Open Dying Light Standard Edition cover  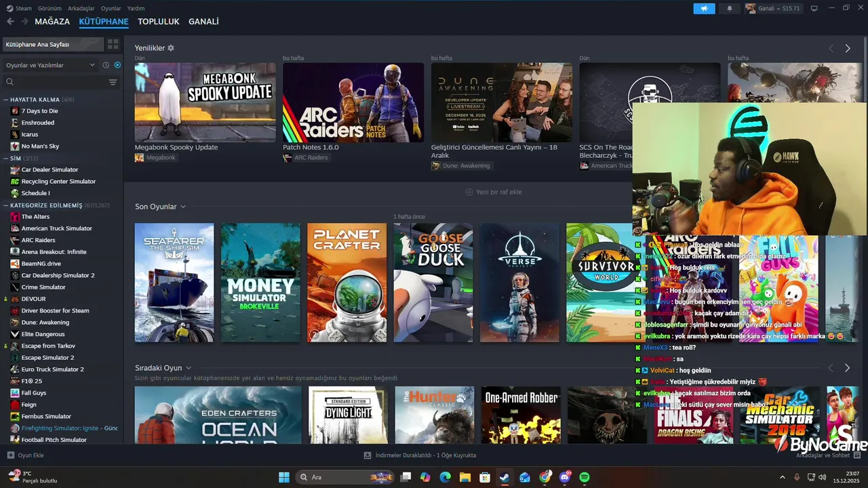click(348, 415)
